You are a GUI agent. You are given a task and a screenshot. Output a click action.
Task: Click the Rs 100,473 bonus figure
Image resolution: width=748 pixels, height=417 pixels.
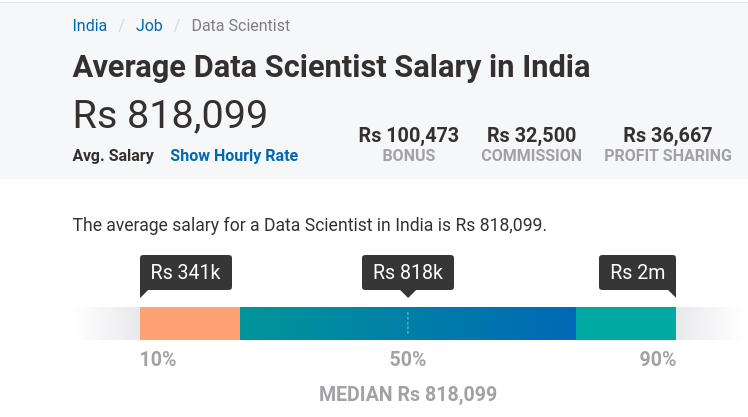pyautogui.click(x=408, y=135)
